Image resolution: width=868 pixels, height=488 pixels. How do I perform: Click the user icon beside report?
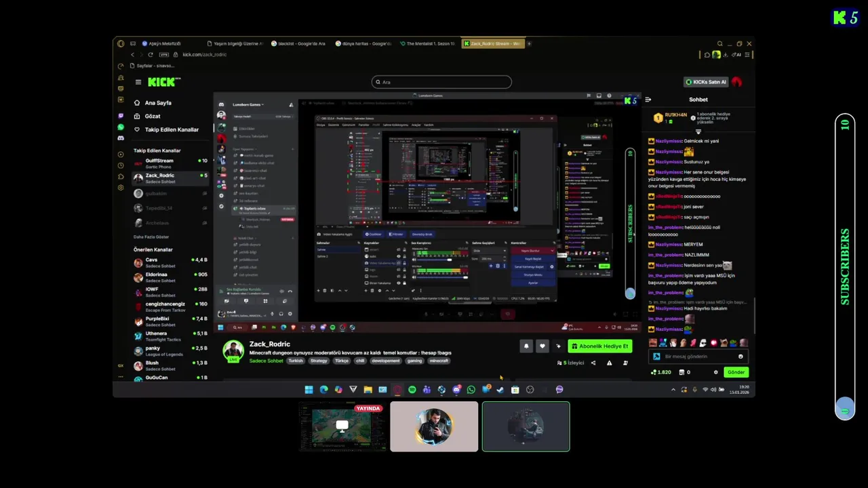[x=625, y=363]
